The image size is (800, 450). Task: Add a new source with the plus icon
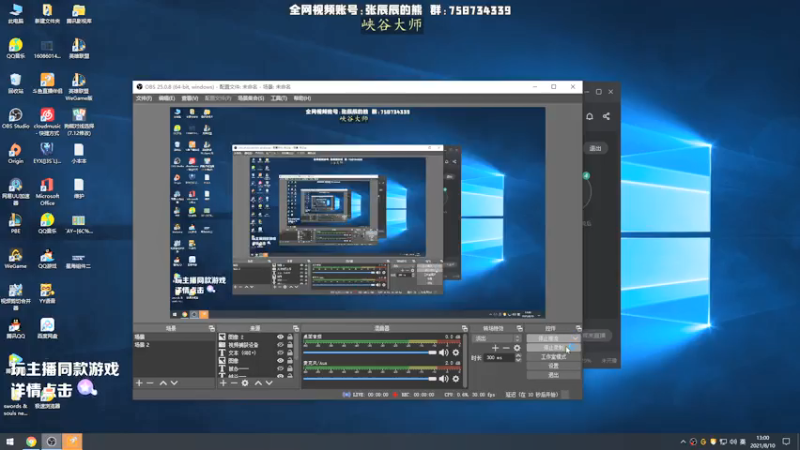(223, 383)
